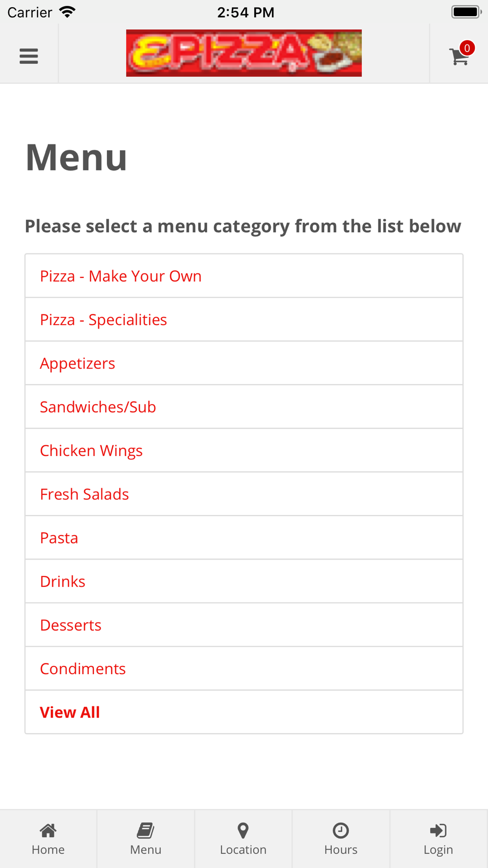
Task: Tap the Location pin icon
Action: point(243,830)
